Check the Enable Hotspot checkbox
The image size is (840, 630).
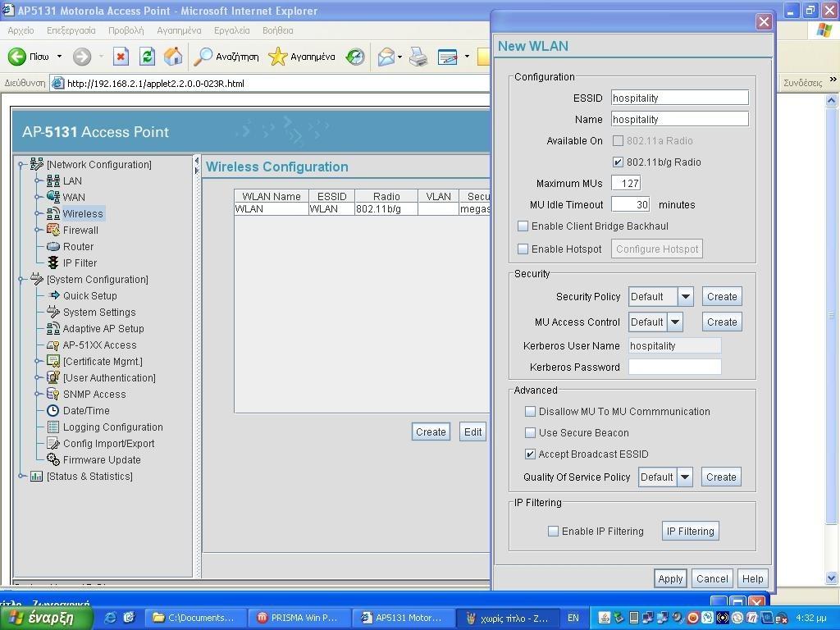pos(523,249)
